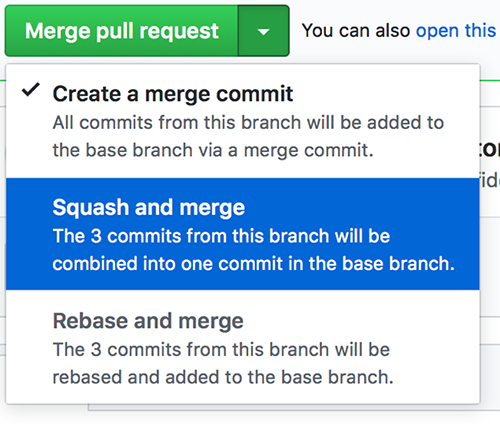Follow the blue open this link
Viewport: 500px width, 424px height.
pos(456,31)
